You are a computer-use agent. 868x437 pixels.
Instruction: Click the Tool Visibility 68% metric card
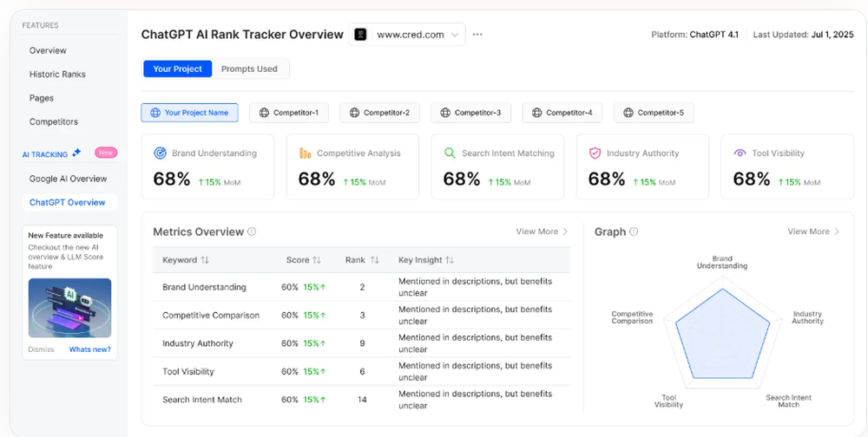click(x=787, y=166)
